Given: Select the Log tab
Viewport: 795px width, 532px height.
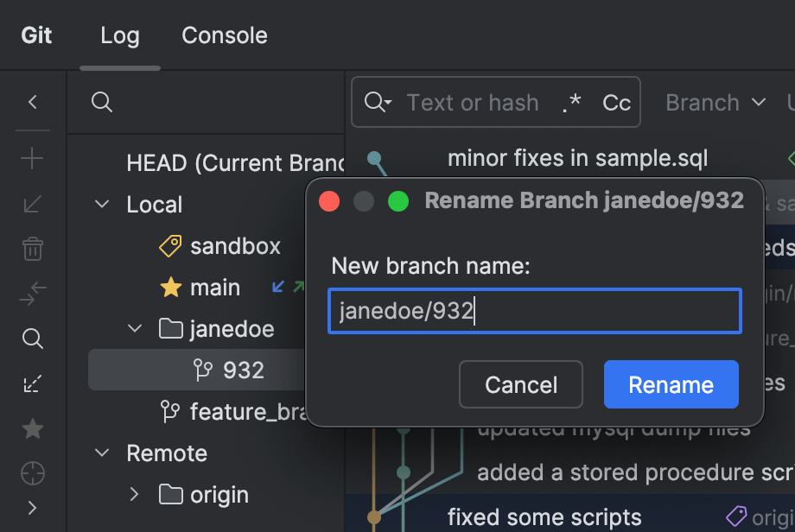Looking at the screenshot, I should point(119,35).
